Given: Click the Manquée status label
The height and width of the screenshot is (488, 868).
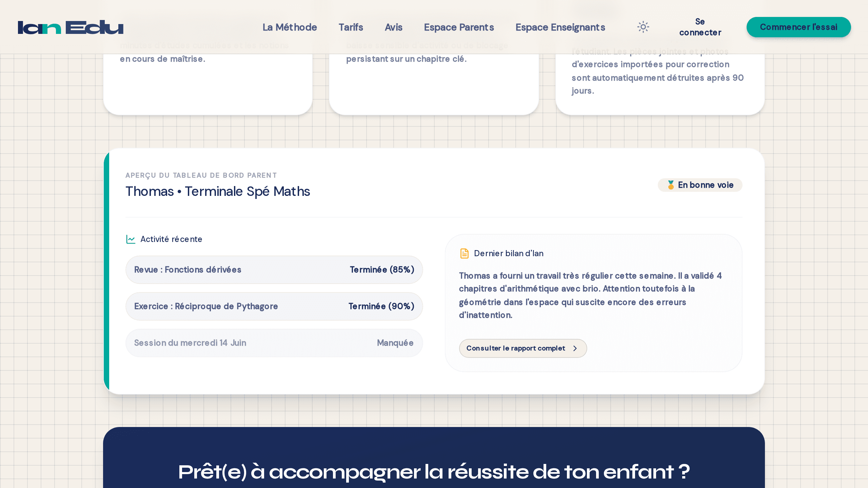Looking at the screenshot, I should 395,343.
